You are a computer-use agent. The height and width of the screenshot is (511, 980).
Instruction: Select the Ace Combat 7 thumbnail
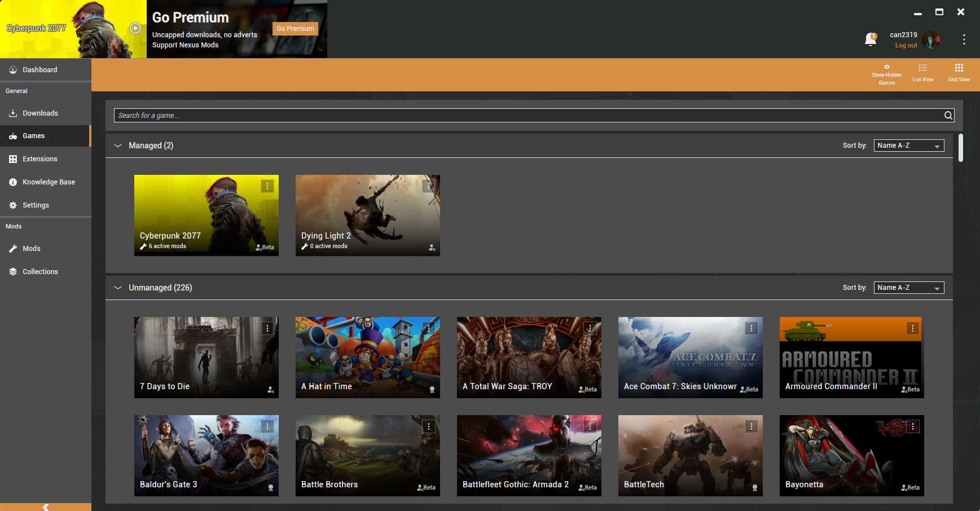pos(691,358)
